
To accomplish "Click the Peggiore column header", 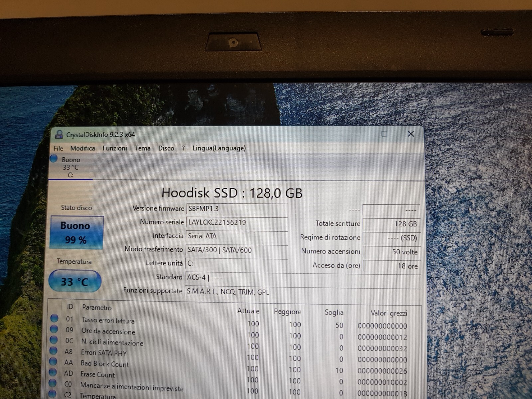I will point(288,312).
